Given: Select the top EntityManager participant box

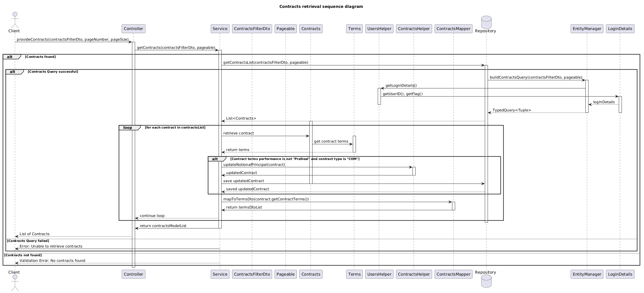Looking at the screenshot, I should pos(587,29).
